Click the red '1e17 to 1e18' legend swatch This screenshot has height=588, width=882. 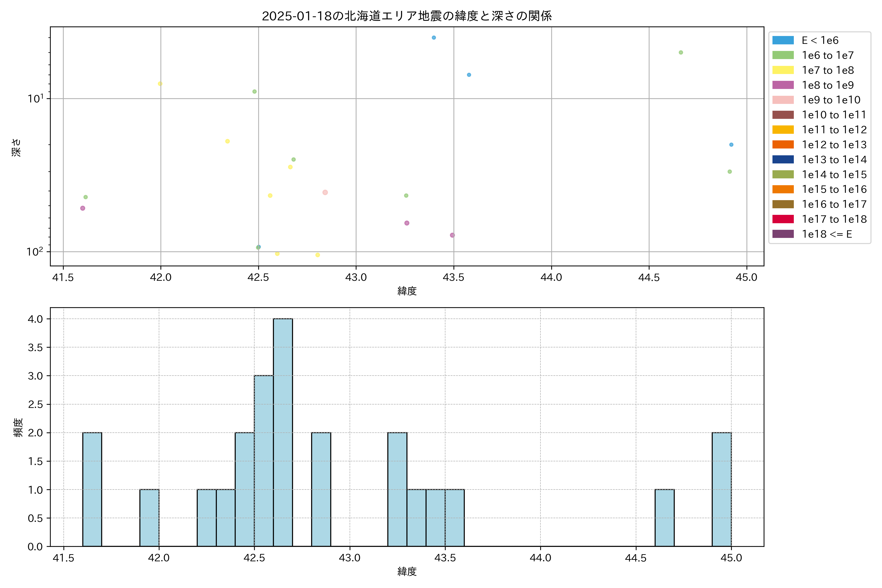click(783, 219)
